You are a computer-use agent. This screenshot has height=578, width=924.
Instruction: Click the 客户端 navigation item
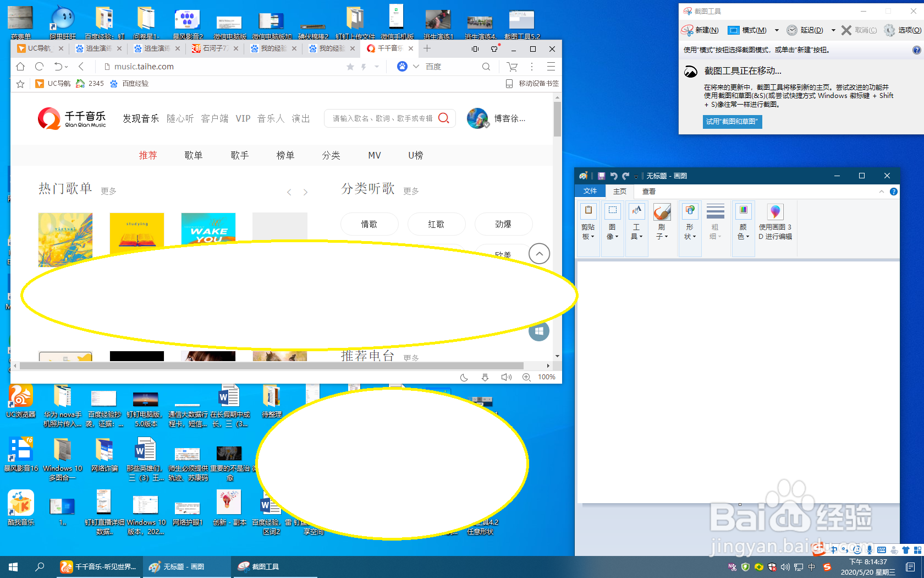(215, 118)
